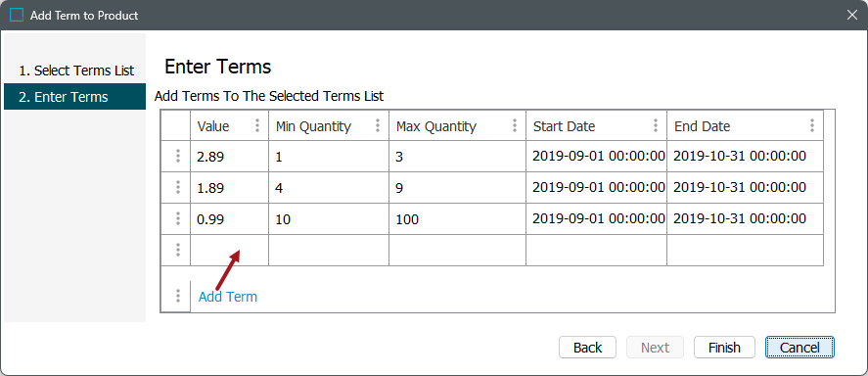Select the 2. Enter Terms step
868x376 pixels.
click(x=75, y=97)
